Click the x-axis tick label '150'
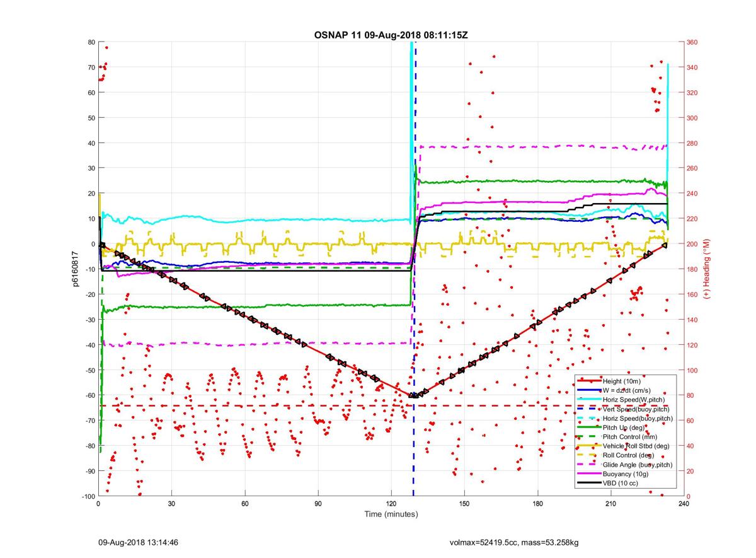 (464, 504)
